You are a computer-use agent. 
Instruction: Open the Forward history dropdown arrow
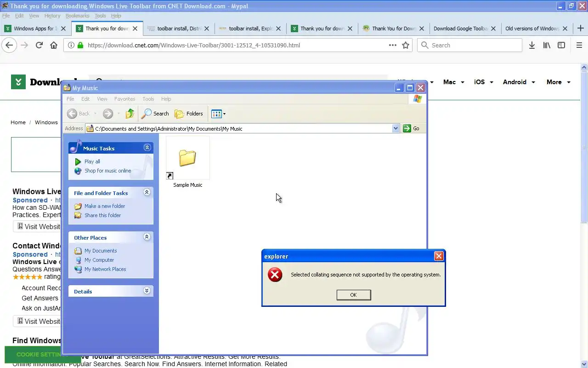tap(118, 114)
